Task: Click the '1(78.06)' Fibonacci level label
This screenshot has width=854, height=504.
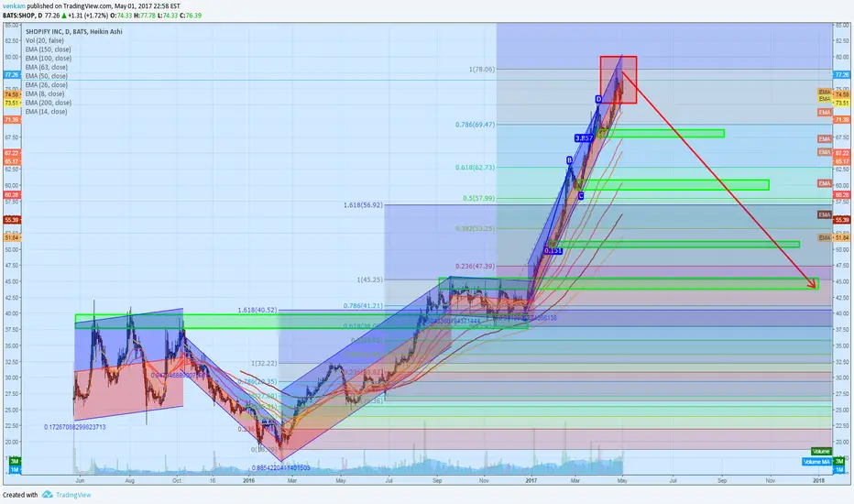Action: (482, 70)
